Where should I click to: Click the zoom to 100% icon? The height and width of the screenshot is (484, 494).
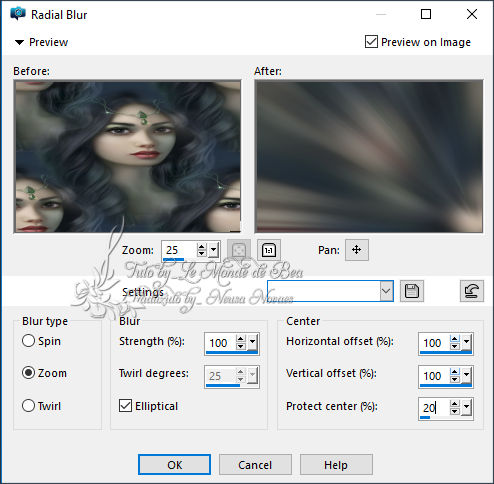pos(269,250)
